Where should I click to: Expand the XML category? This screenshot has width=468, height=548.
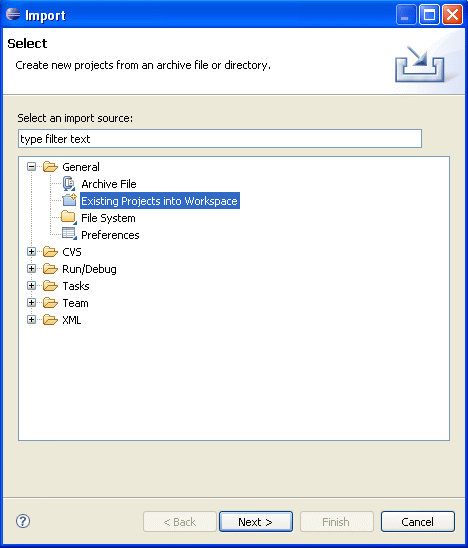31,319
